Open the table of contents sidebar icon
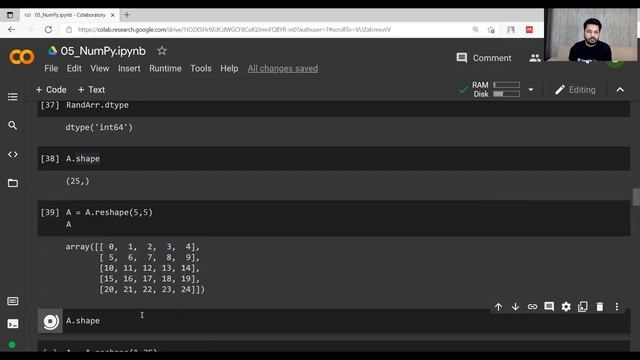Viewport: 640px width, 360px height. 13,97
